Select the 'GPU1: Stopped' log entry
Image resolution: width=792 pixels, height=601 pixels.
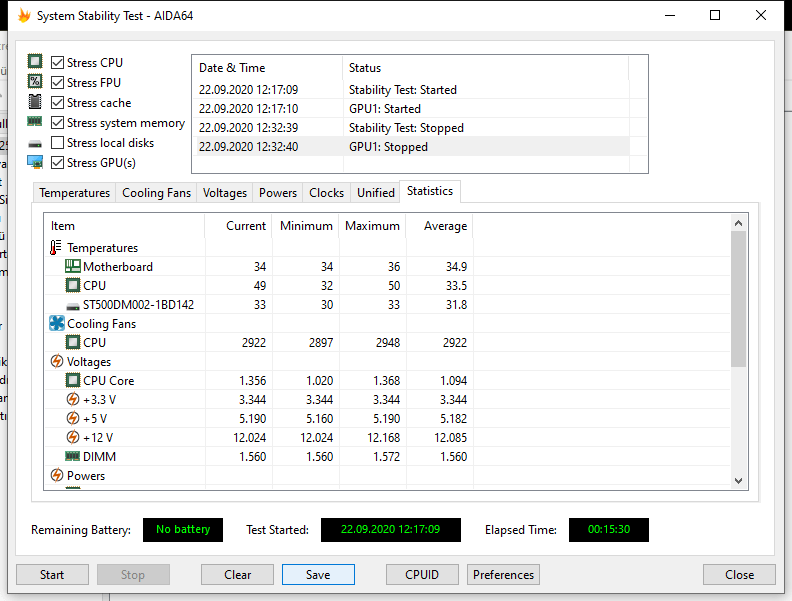click(411, 147)
